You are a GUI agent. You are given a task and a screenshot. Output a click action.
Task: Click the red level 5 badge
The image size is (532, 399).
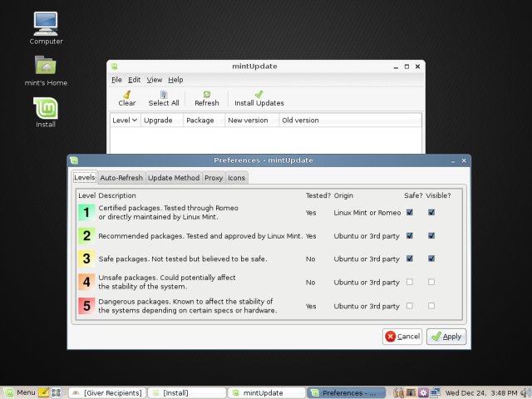[x=86, y=306]
